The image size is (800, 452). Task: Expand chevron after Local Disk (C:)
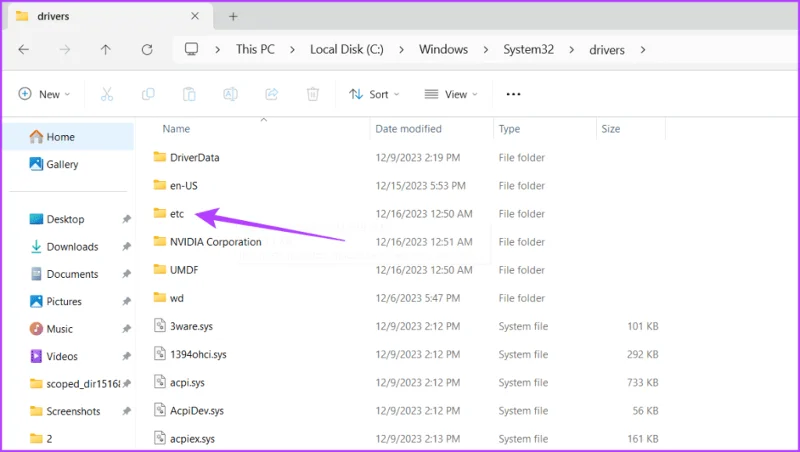(x=402, y=49)
